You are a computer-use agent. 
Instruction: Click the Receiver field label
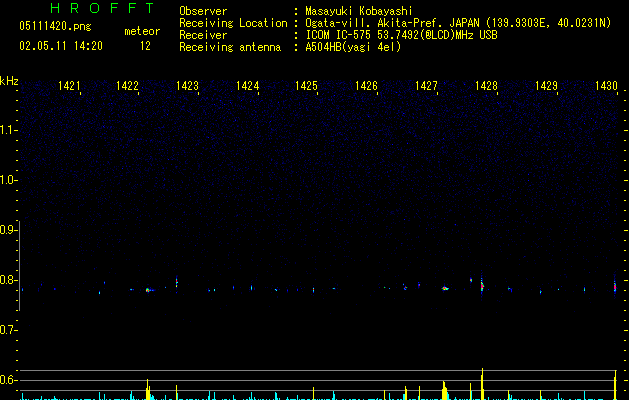[x=203, y=35]
